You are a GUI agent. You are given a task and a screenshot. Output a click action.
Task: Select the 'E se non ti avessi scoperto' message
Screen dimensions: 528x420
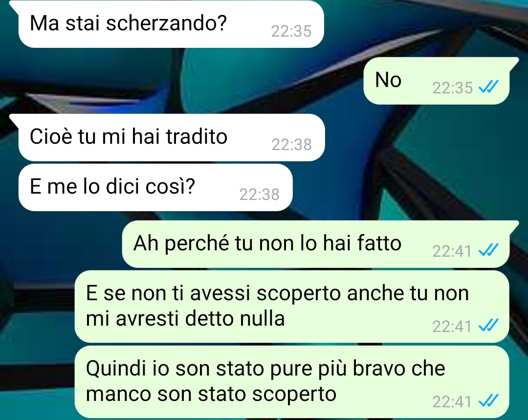pos(291,307)
